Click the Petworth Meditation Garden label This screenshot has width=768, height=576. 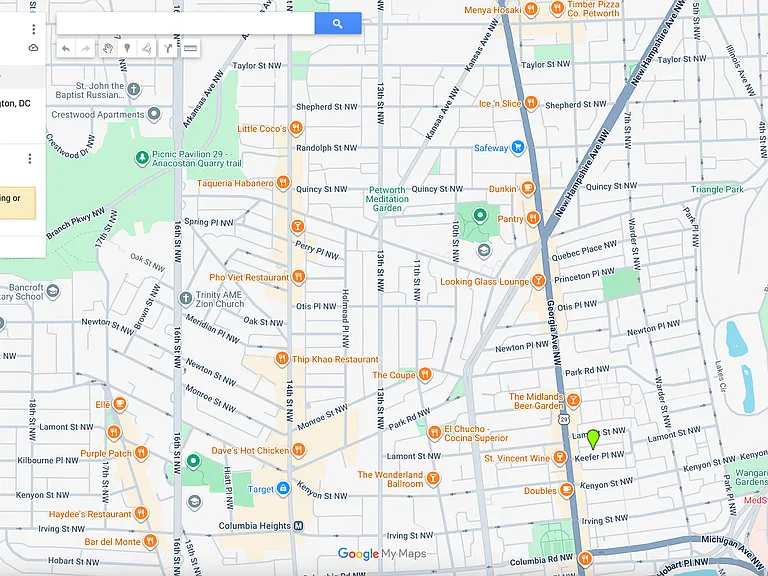[387, 199]
